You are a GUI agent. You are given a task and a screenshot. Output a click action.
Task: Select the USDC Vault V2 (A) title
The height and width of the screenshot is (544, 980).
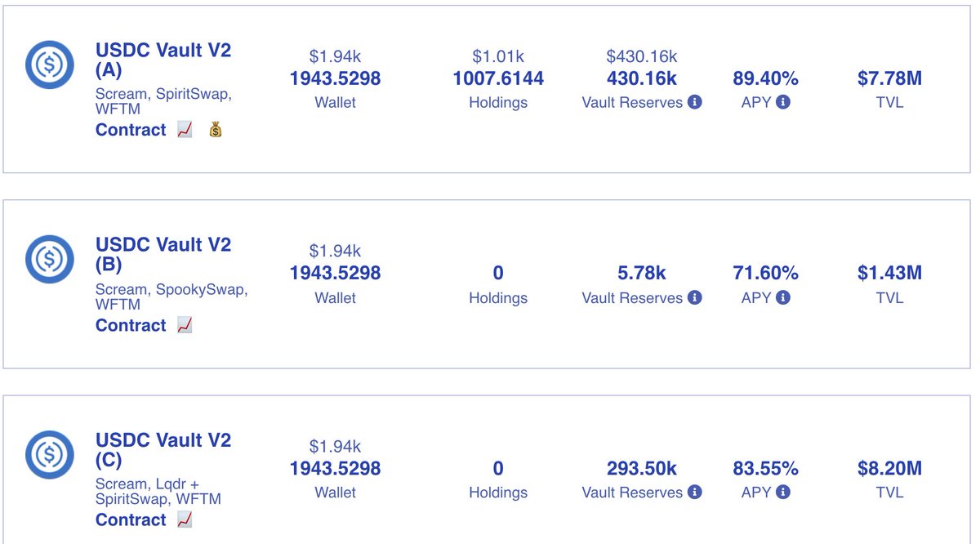tap(163, 60)
